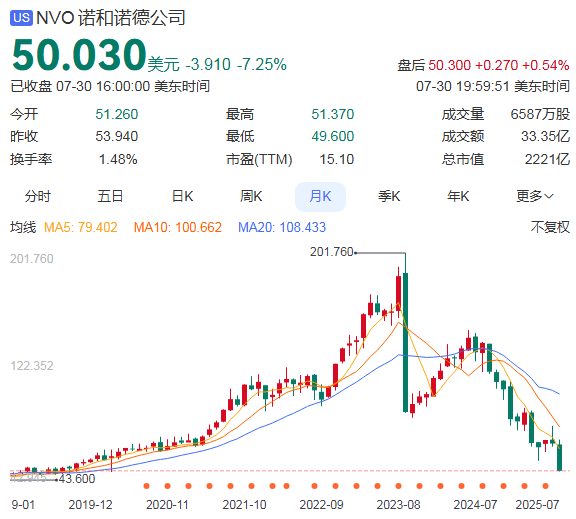The height and width of the screenshot is (519, 576).
Task: Click the 2023-08 date axis label
Action: pyautogui.click(x=398, y=505)
